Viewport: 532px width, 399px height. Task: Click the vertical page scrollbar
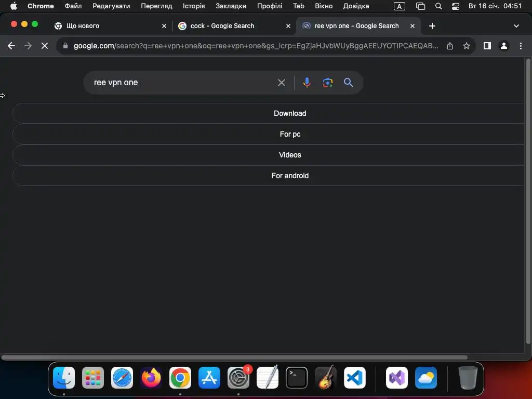pyautogui.click(x=528, y=201)
